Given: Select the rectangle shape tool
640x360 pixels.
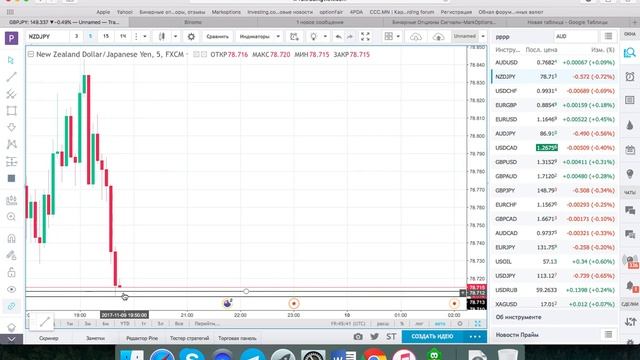Looking at the screenshot, I should 11,111.
